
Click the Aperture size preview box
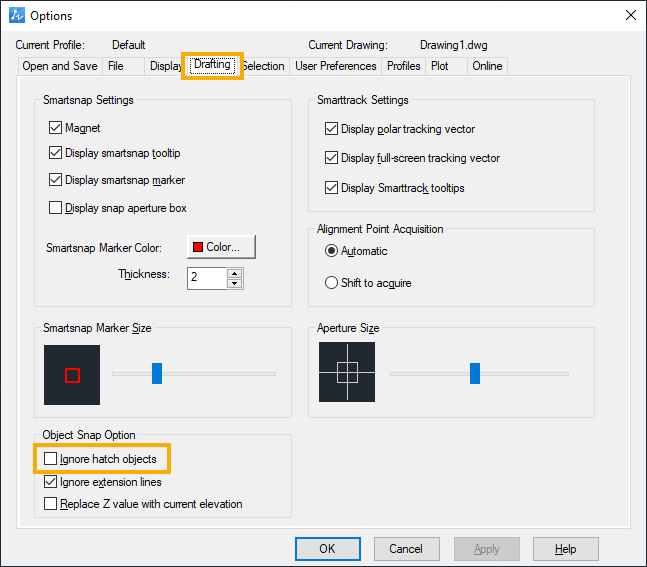tap(347, 372)
